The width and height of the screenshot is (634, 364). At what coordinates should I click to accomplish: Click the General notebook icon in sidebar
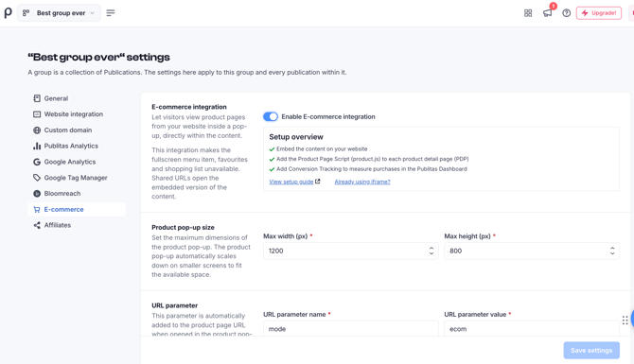[37, 98]
